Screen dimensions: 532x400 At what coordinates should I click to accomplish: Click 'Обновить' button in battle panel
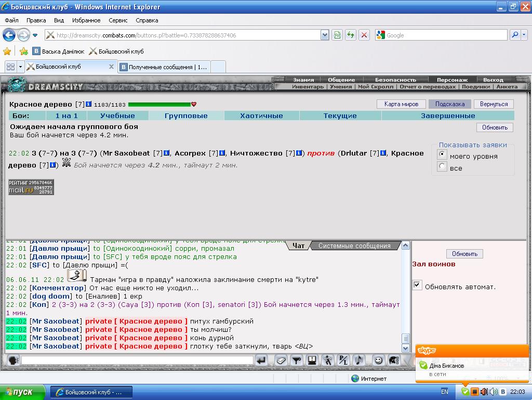pos(495,127)
